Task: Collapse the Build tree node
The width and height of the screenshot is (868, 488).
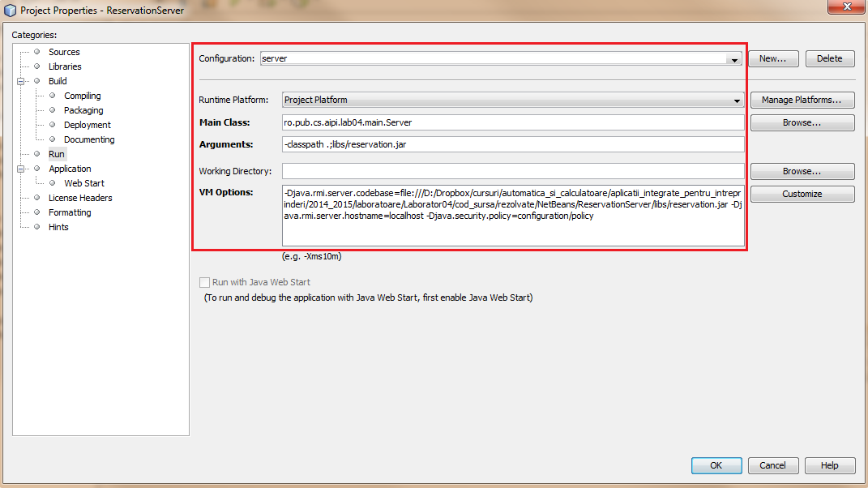Action: coord(20,81)
